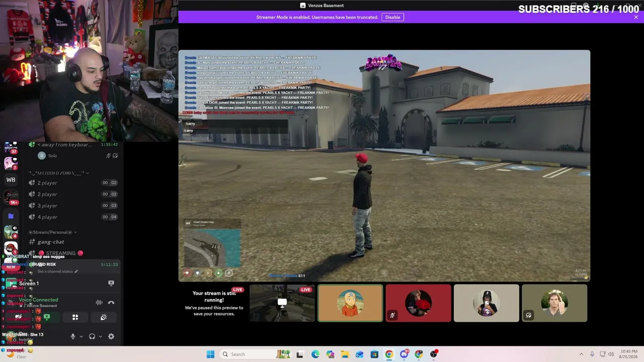Viewport: 644px width, 362px height.
Task: Stop streaming Screen 1
Action: pyautogui.click(x=111, y=283)
